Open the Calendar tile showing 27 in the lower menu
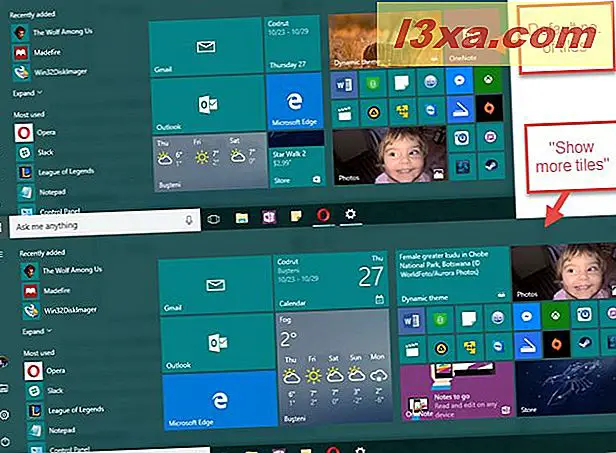Screen dimensions: 616x453 click(332, 281)
